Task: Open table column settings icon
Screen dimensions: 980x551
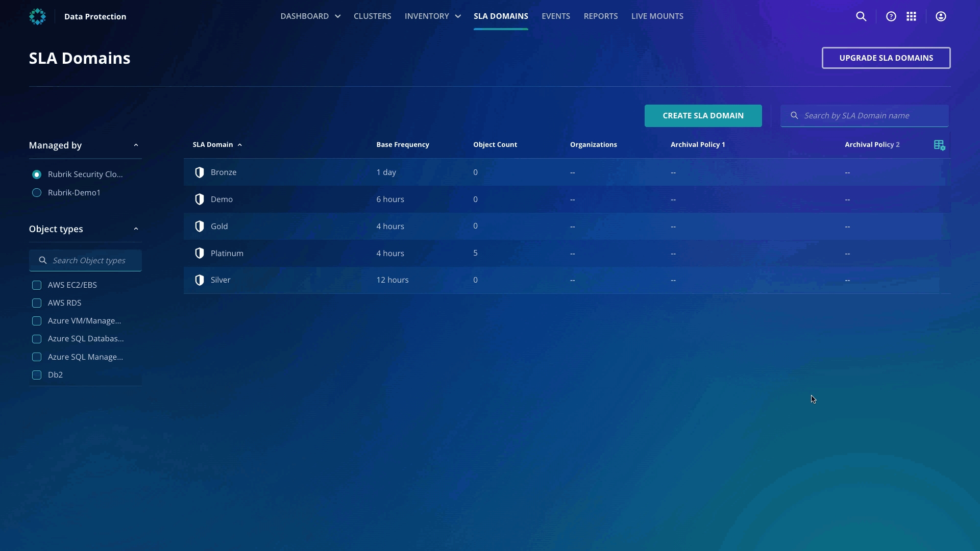Action: pyautogui.click(x=939, y=145)
